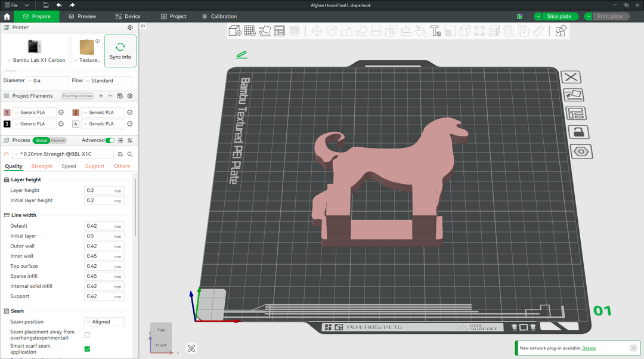This screenshot has height=359, width=644.
Task: Click the preset search magnifier icon
Action: pyautogui.click(x=130, y=153)
